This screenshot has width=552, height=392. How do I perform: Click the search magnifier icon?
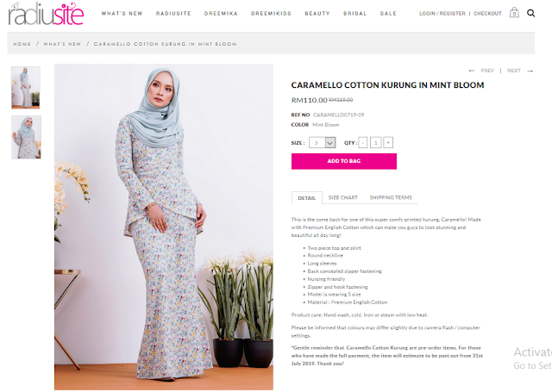coord(531,14)
